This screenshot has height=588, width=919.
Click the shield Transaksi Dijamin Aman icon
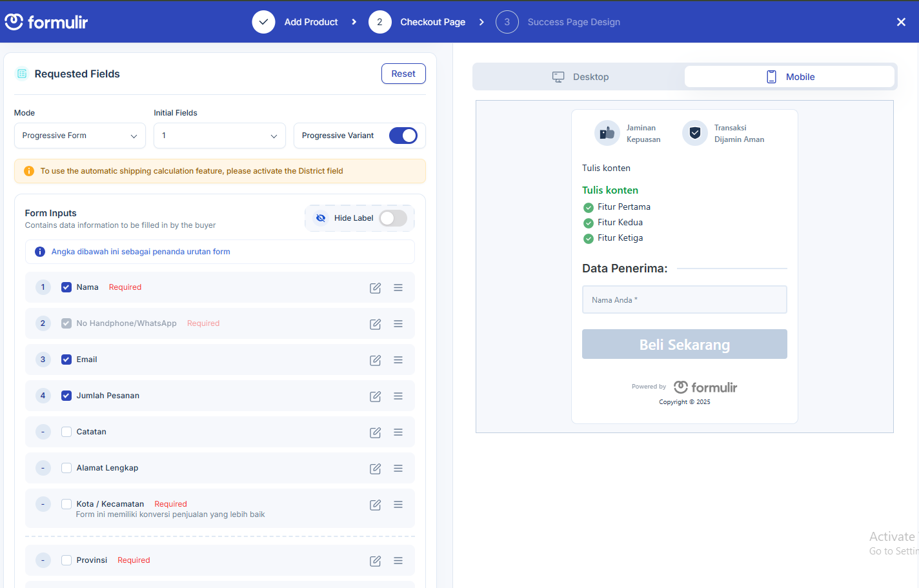695,133
